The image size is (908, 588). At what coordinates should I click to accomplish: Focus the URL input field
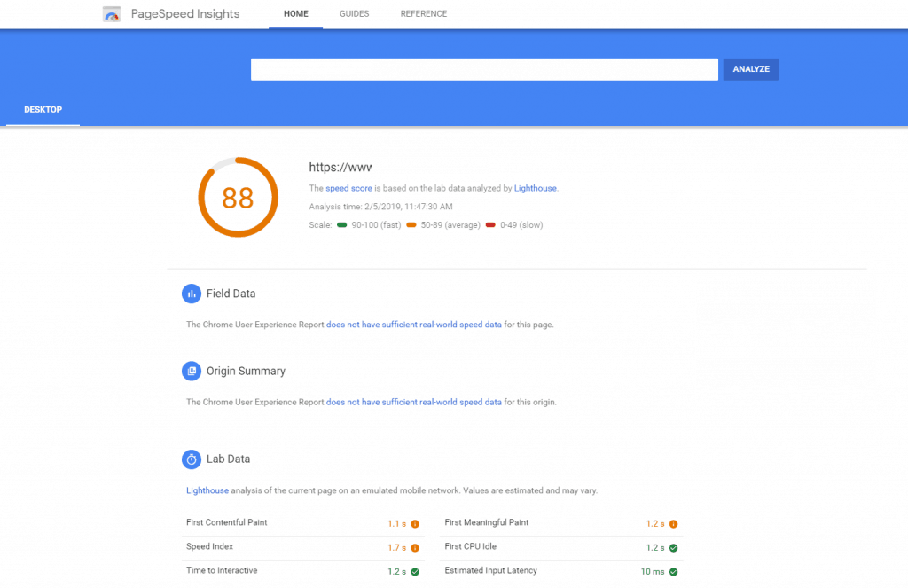click(484, 69)
